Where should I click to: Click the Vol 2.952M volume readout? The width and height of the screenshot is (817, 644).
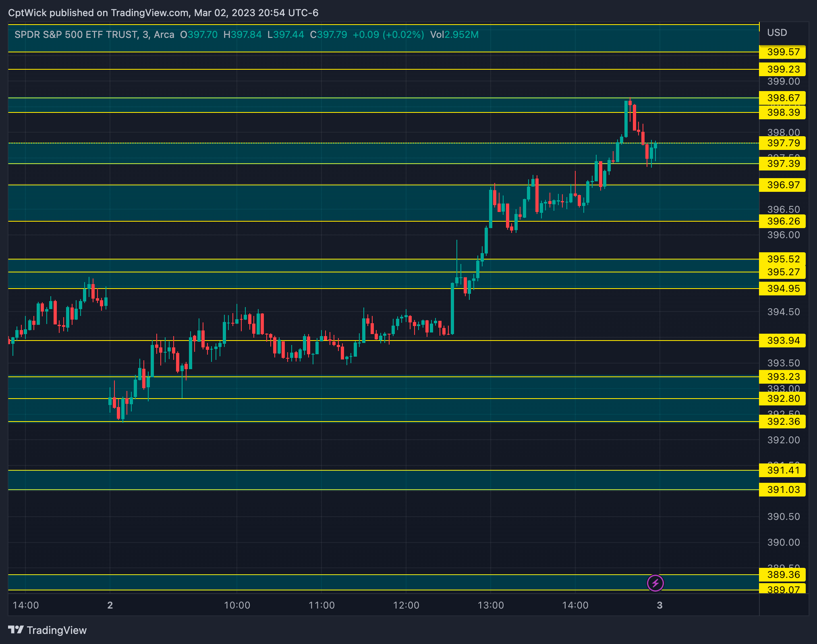[x=454, y=35]
